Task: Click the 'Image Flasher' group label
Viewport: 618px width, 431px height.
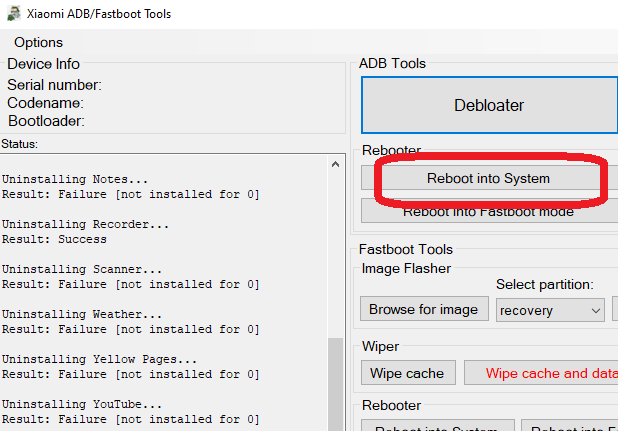Action: pyautogui.click(x=406, y=268)
